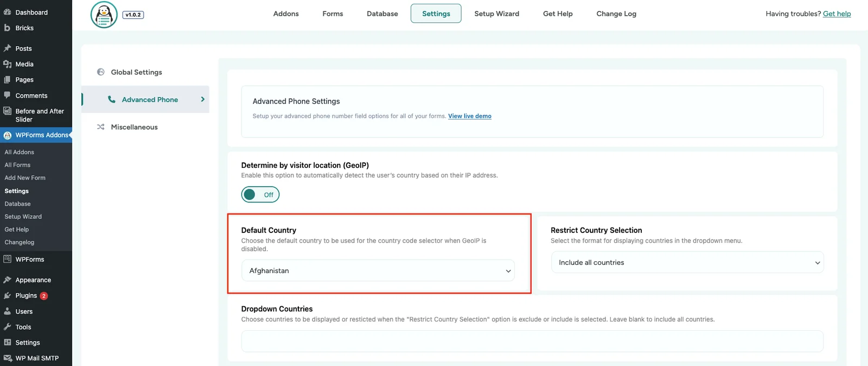Click the Posts pushpin icon
This screenshot has width=868, height=366.
(x=7, y=48)
